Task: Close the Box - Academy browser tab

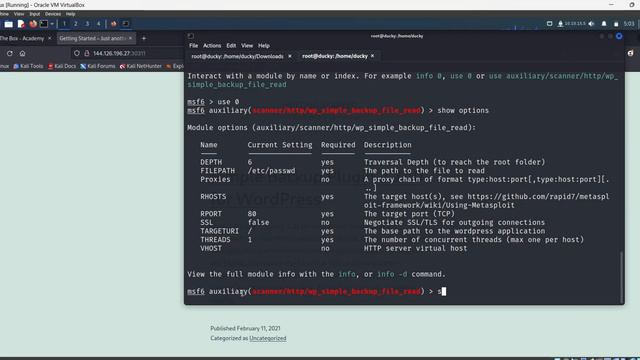Action: click(50, 38)
